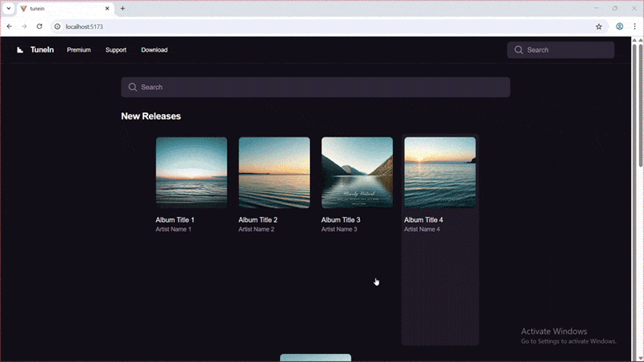Click the site info icon beside localhost URL

pyautogui.click(x=58, y=27)
